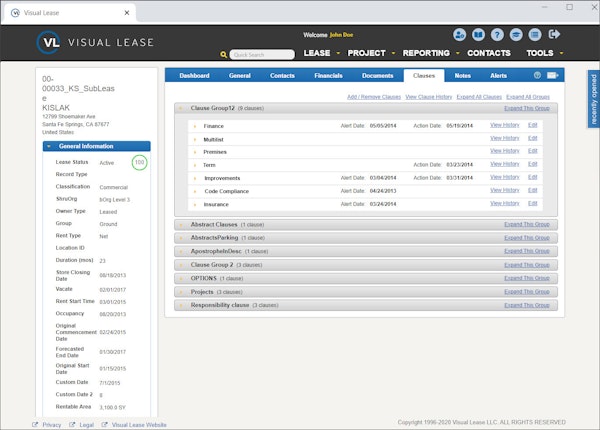This screenshot has width=600, height=430.
Task: Click the Quick Search magnifier icon
Action: [x=223, y=55]
